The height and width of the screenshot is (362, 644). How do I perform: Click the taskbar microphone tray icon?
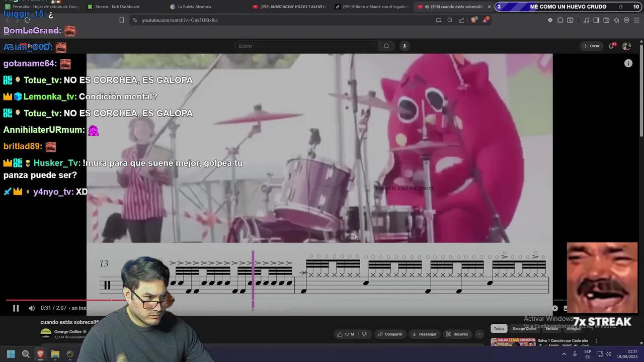tap(575, 354)
